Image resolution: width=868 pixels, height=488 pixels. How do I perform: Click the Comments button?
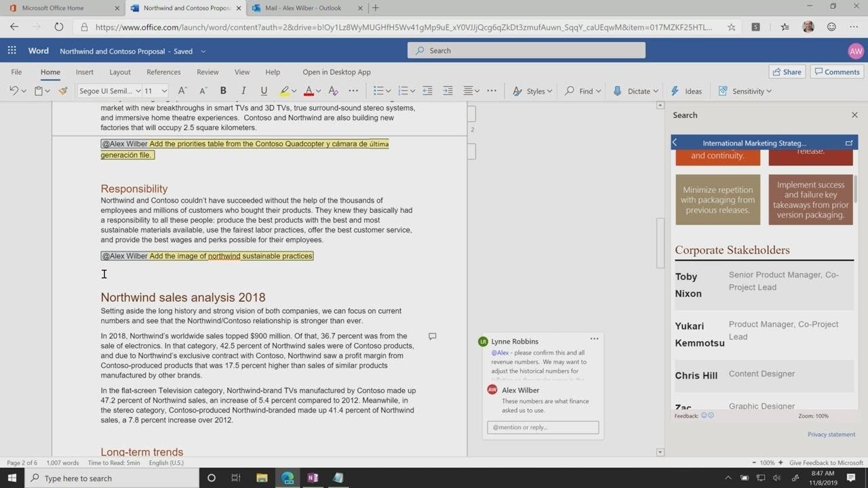pyautogui.click(x=837, y=72)
